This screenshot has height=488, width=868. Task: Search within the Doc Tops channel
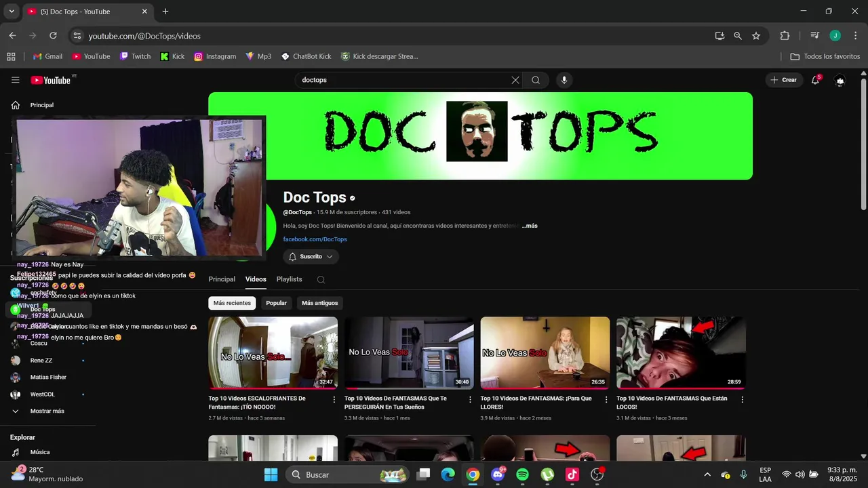[321, 279]
